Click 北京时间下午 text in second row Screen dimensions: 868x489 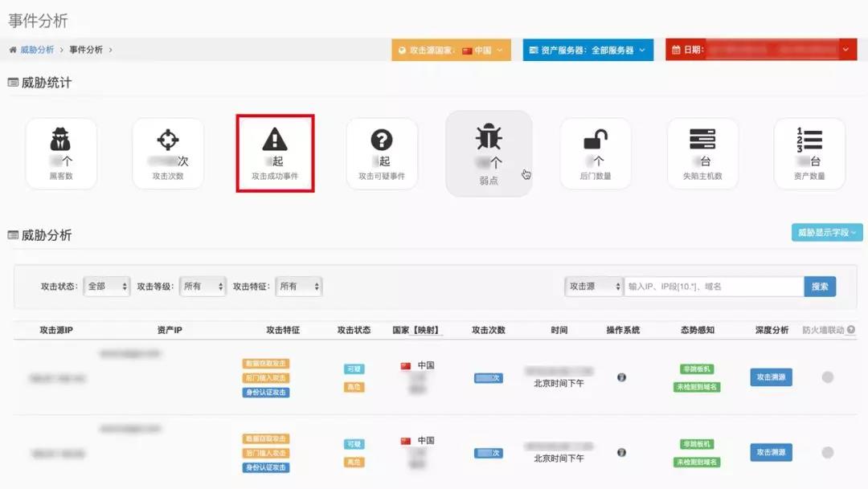click(x=559, y=458)
